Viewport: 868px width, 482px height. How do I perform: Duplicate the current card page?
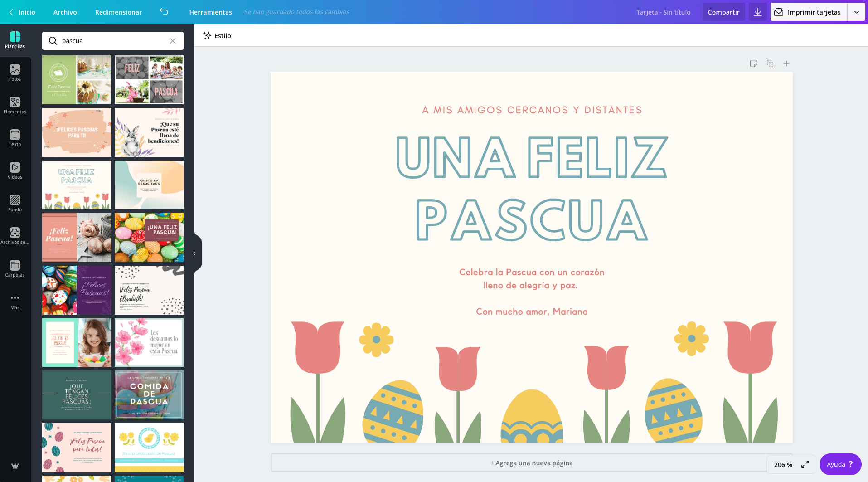770,63
